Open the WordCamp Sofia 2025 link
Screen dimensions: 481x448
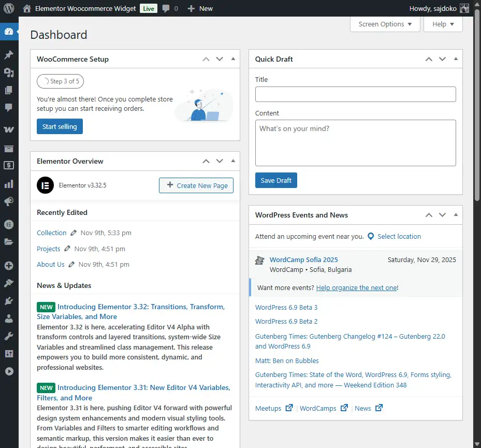(x=303, y=260)
